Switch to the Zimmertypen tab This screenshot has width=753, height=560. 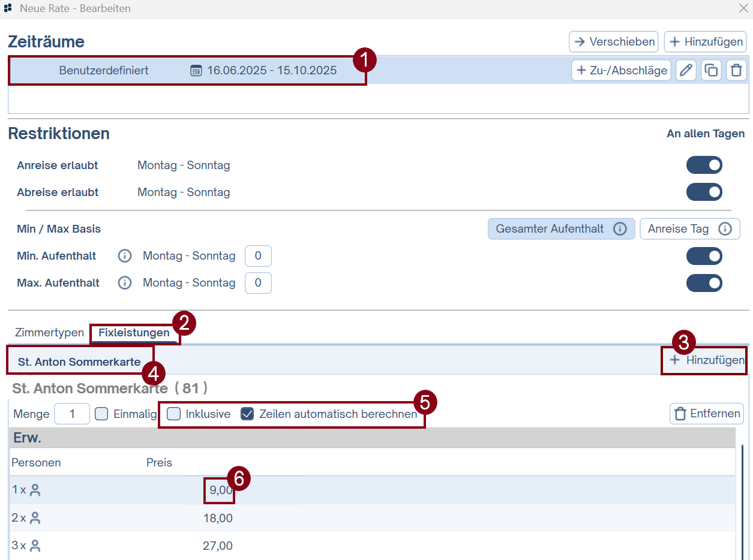click(x=49, y=333)
